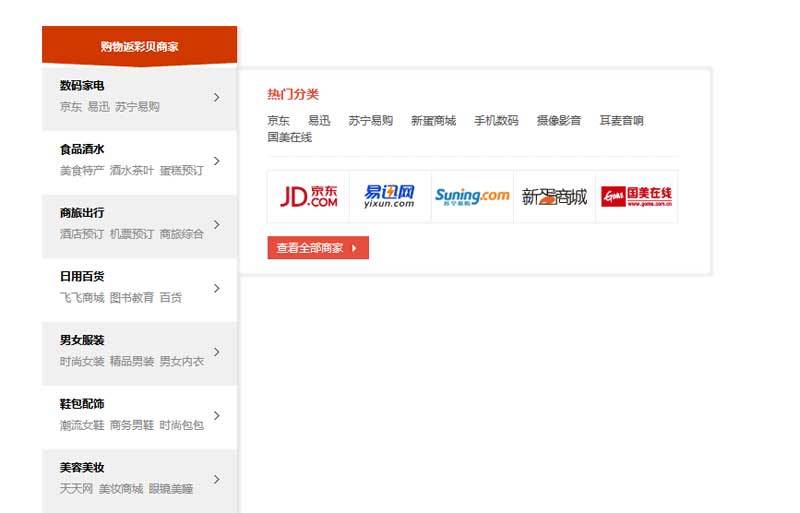Select the 蛋糕预订 sub-link
Image resolution: width=800 pixels, height=513 pixels.
pos(181,171)
